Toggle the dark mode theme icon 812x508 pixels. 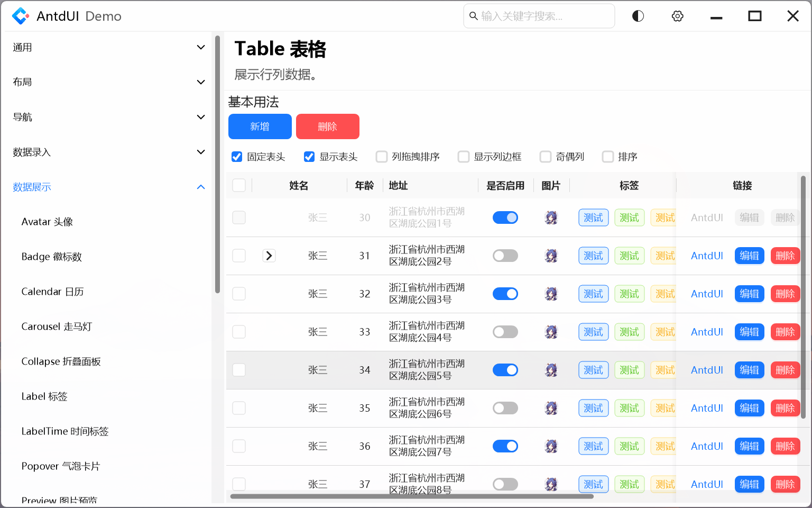(638, 16)
